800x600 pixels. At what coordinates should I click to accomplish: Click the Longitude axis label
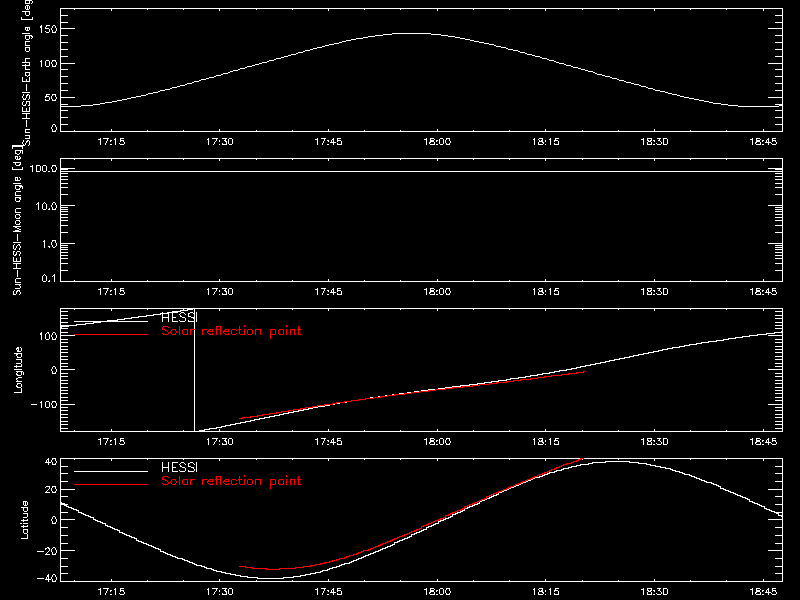coord(18,370)
